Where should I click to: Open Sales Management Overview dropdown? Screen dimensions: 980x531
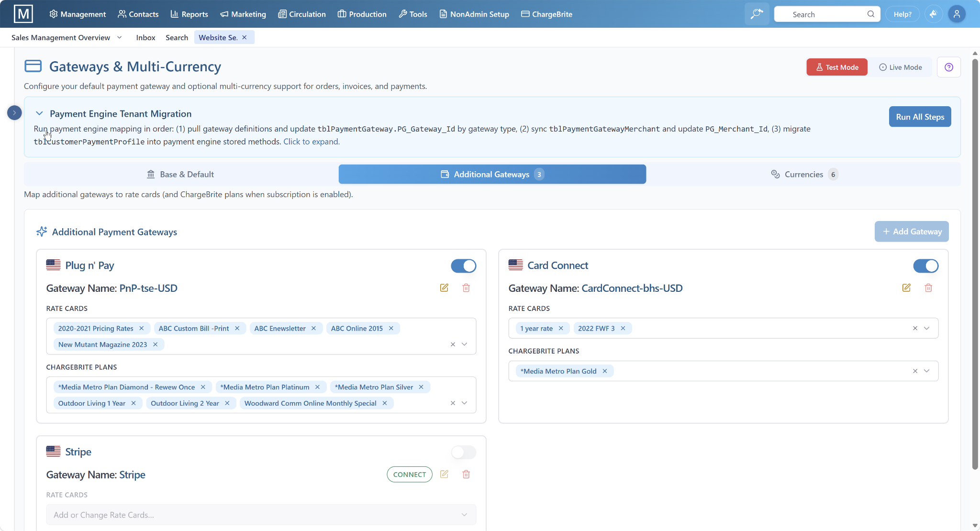coord(120,37)
